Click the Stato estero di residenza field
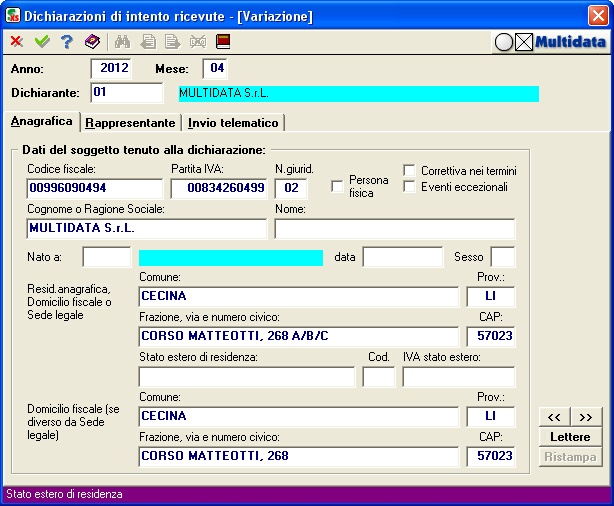Viewport: 614px width, 506px height. click(x=247, y=377)
